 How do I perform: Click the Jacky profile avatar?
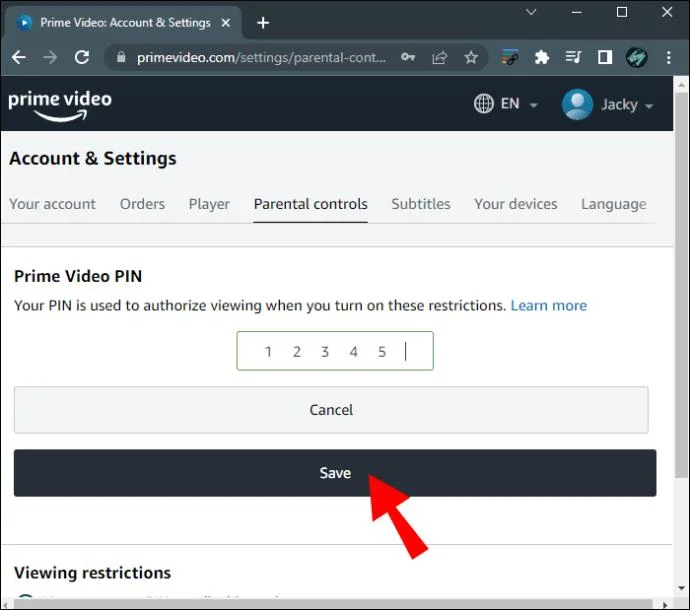pyautogui.click(x=577, y=104)
